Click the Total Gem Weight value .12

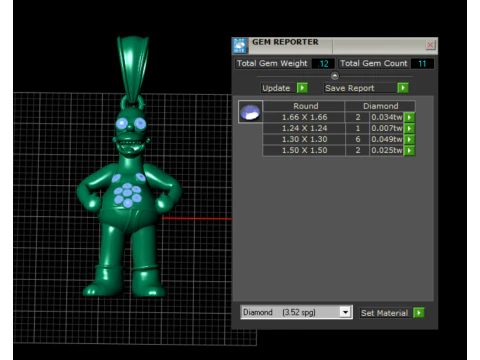pyautogui.click(x=323, y=63)
